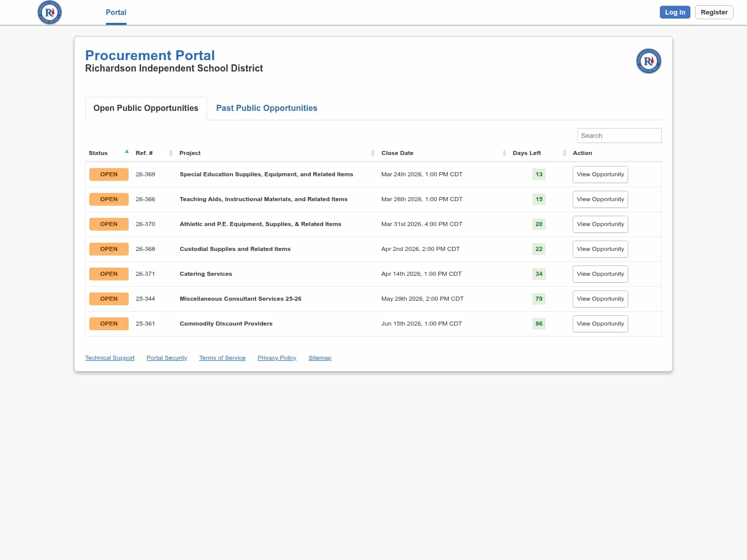This screenshot has height=560, width=747.
Task: Sort by Ref. # column sort arrows
Action: (x=171, y=153)
